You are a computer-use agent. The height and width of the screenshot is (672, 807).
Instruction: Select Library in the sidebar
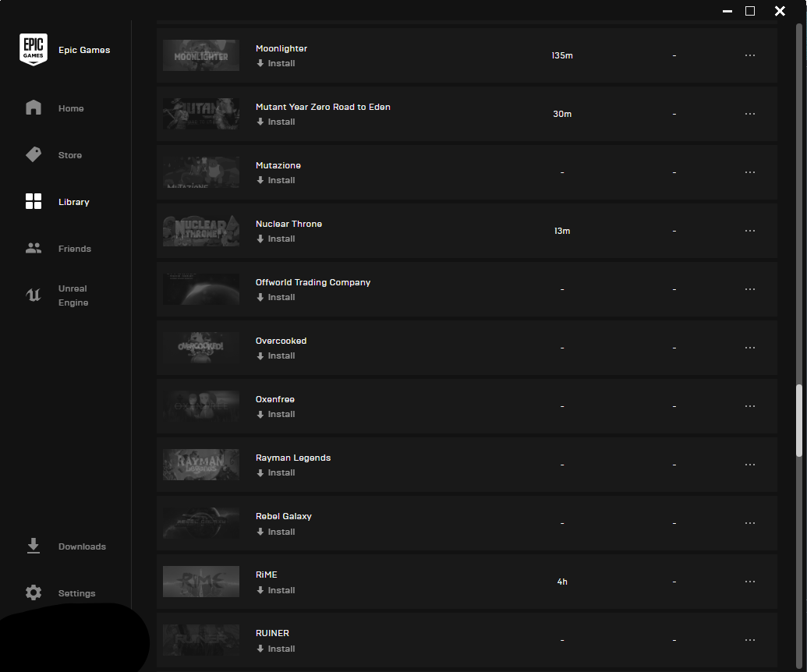pos(73,202)
